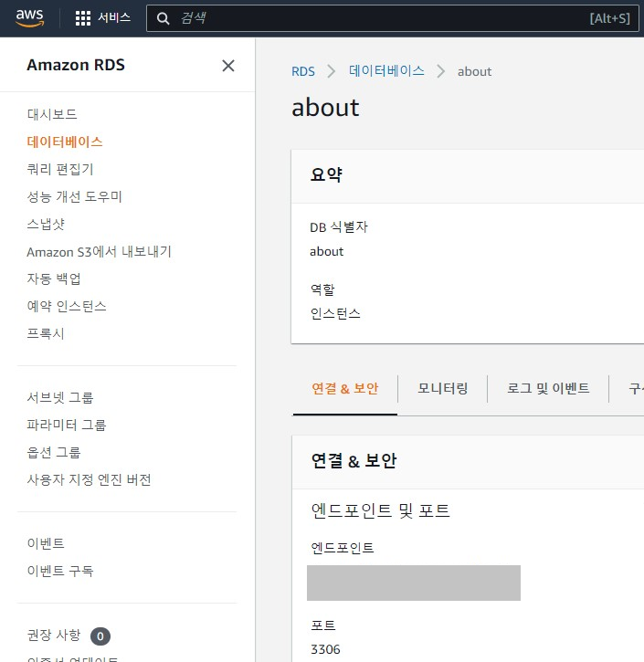Select the port value 3306
The image size is (644, 662).
pyautogui.click(x=325, y=649)
